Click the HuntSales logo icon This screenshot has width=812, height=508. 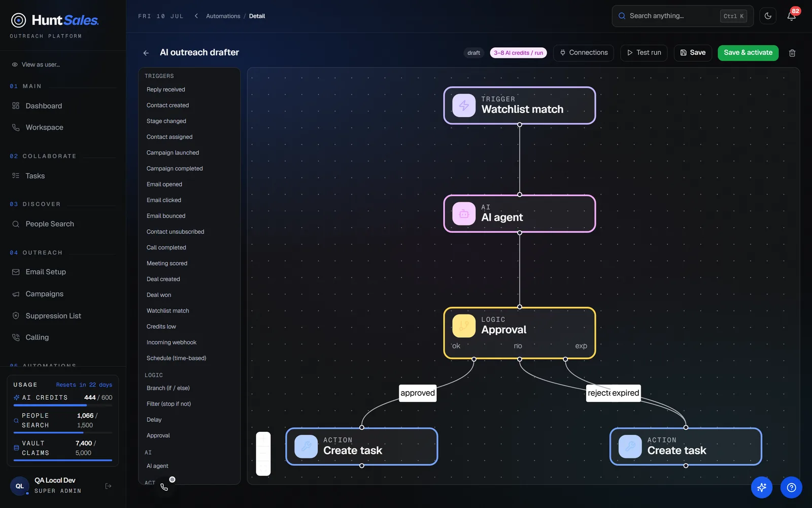click(19, 20)
